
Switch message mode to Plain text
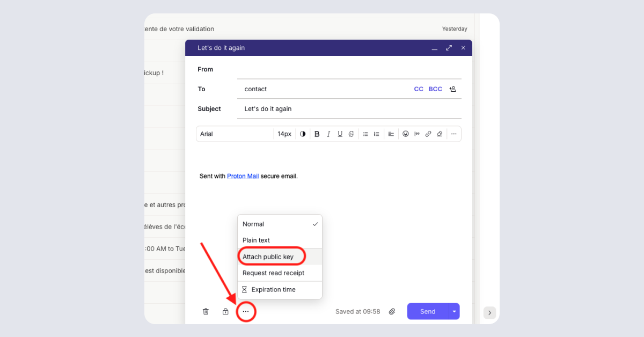(257, 240)
